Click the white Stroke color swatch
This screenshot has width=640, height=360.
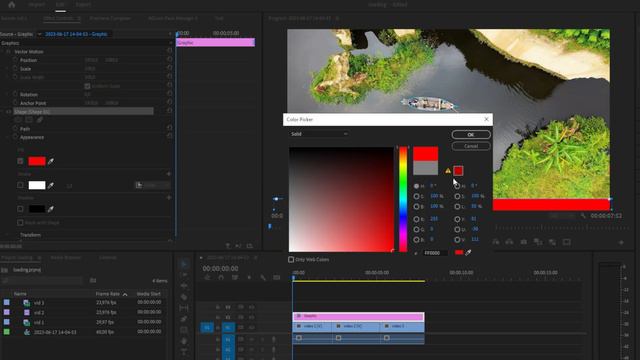pos(37,185)
